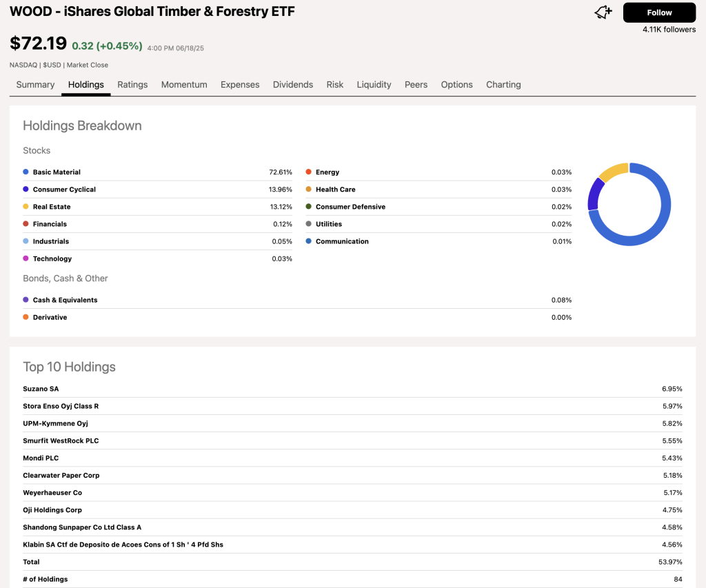Select the Smurfit WestRock PLC holding
The width and height of the screenshot is (706, 588).
point(61,441)
